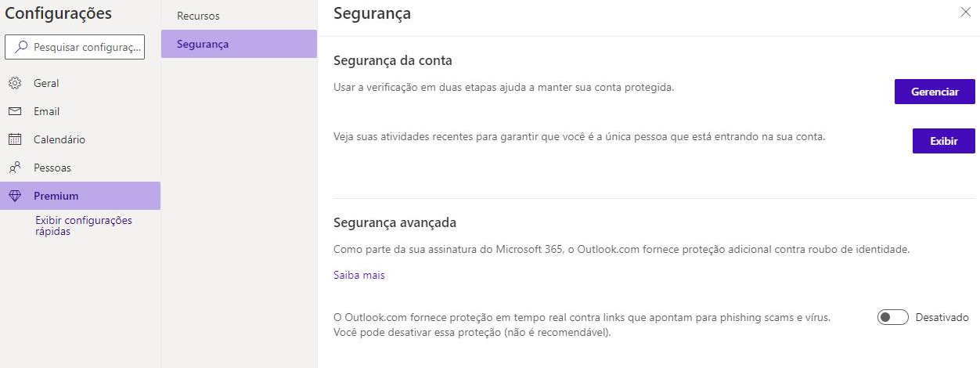Go to the Calendário settings category
980x368 pixels.
click(80, 139)
